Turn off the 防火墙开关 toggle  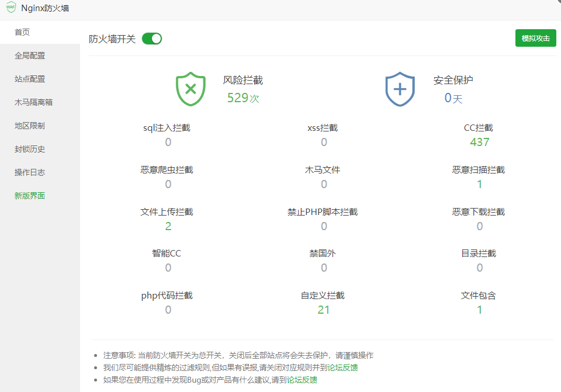click(152, 39)
